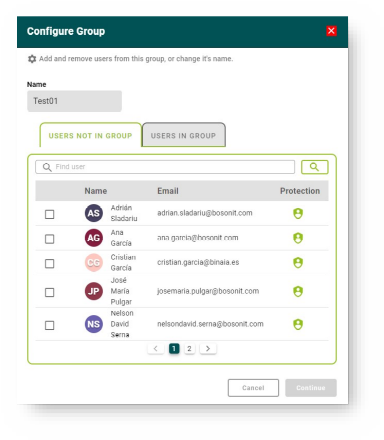Click Ana García's email address
Image resolution: width=384 pixels, height=440 pixels.
click(197, 238)
